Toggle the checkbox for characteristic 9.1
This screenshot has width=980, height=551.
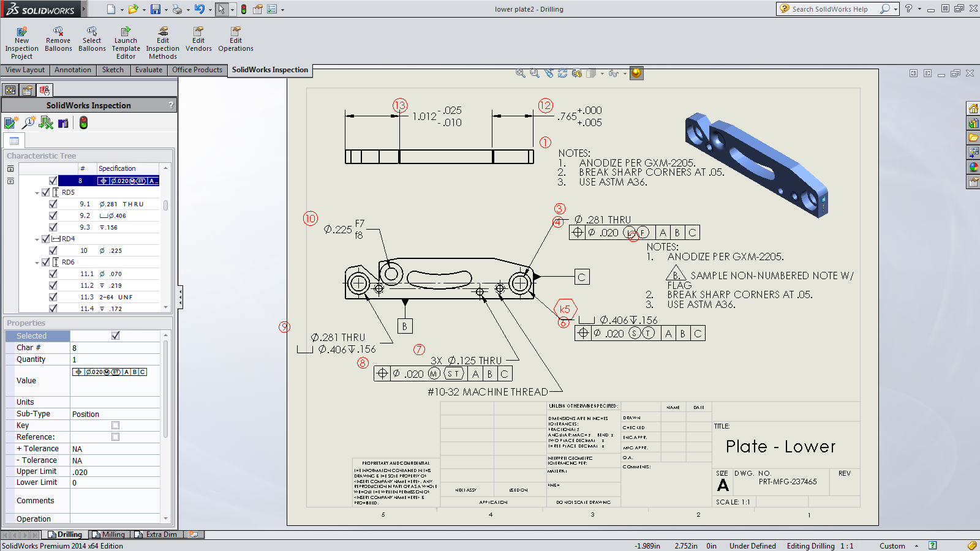pyautogui.click(x=53, y=203)
